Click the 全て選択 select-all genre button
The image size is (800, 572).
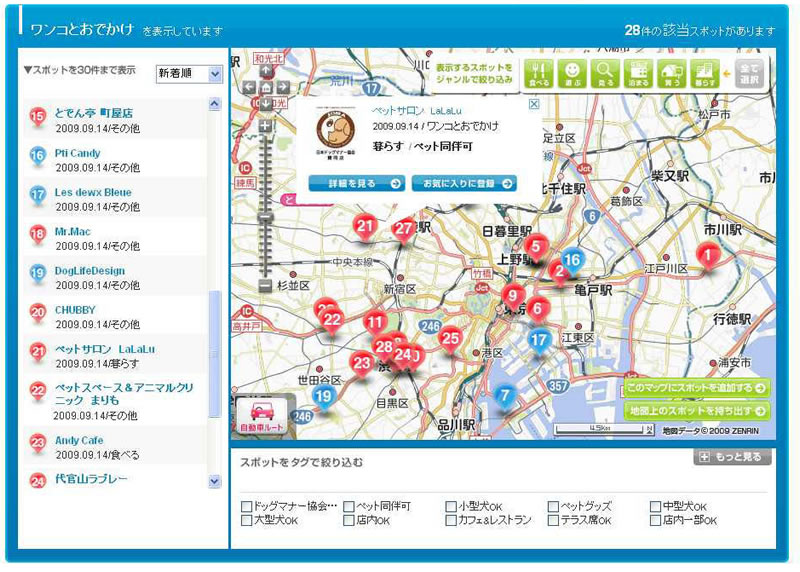tap(749, 74)
